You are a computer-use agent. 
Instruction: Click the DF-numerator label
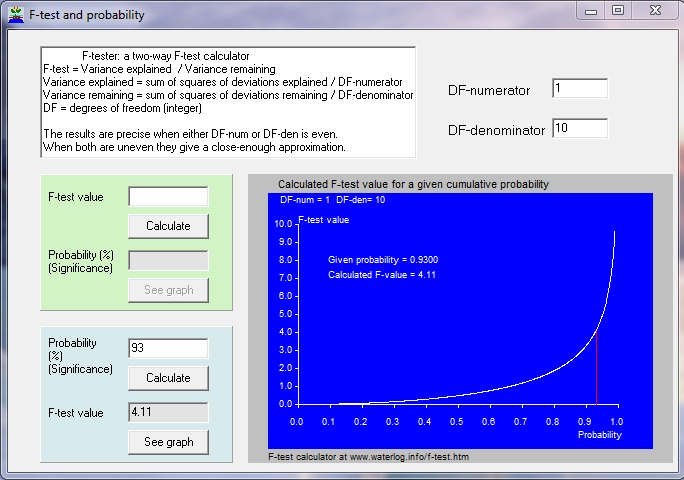(x=489, y=90)
